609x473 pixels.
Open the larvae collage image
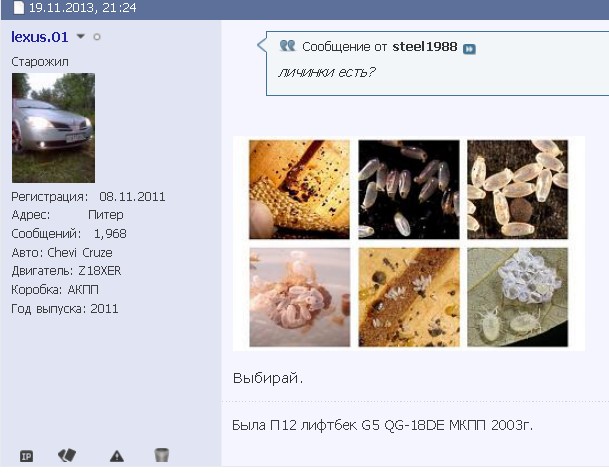pyautogui.click(x=409, y=243)
